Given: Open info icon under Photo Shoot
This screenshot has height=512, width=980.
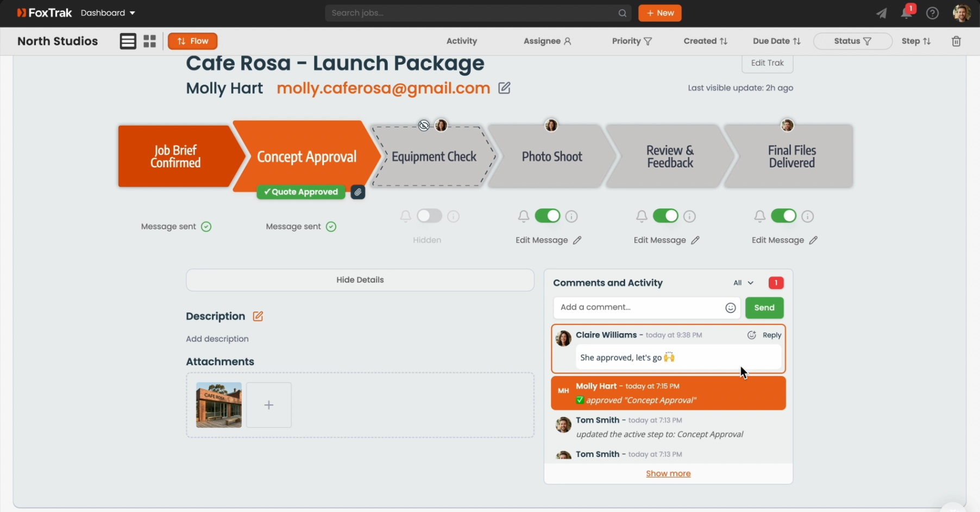Looking at the screenshot, I should (571, 216).
